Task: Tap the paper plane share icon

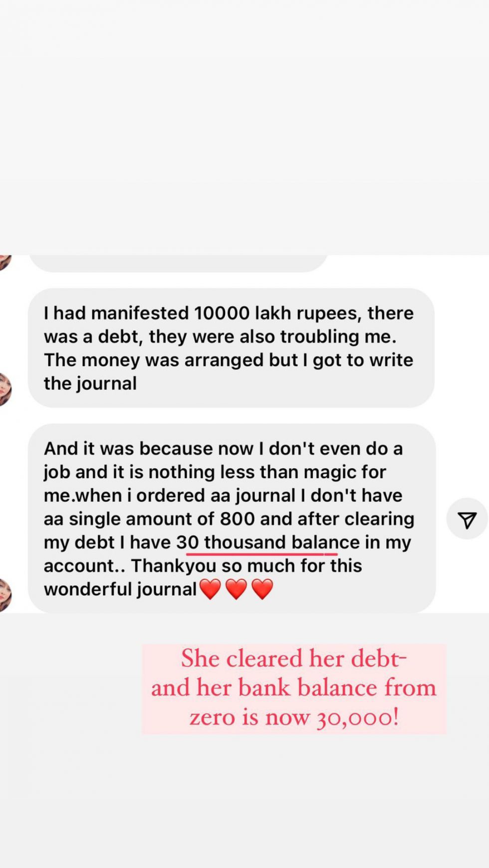Action: point(467,519)
